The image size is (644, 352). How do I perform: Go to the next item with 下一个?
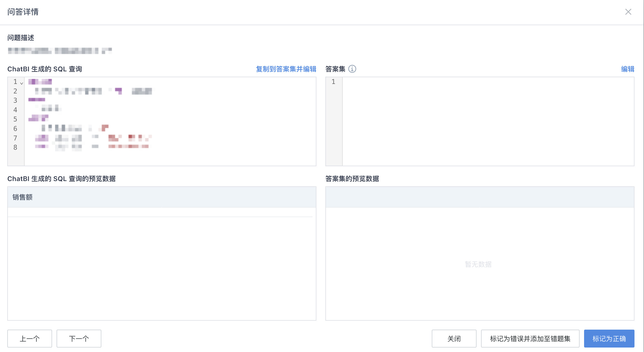click(79, 339)
